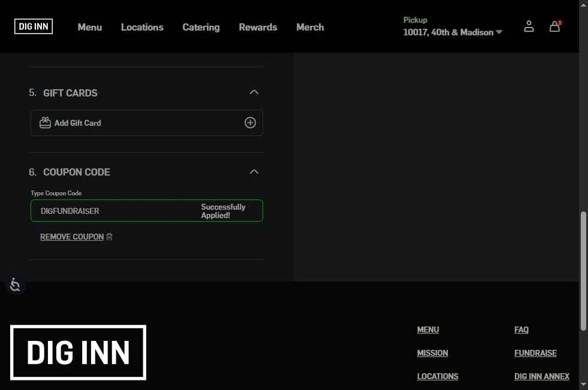Open the footer MISSION link
This screenshot has height=390, width=588.
coord(432,353)
